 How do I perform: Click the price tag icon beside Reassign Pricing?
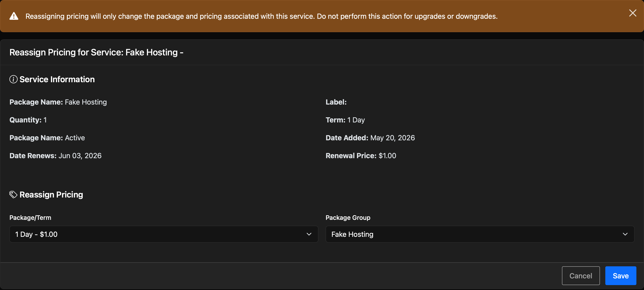(x=13, y=195)
